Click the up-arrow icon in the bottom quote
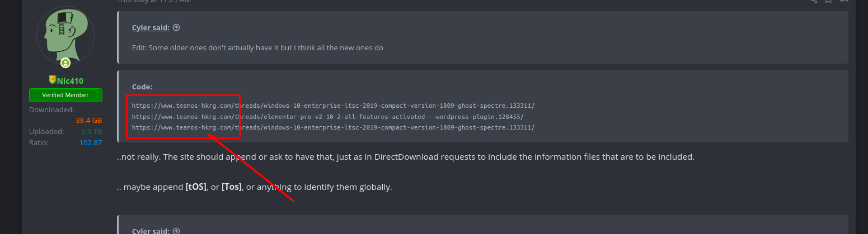Screen dimensions: 868x234 pyautogui.click(x=176, y=230)
